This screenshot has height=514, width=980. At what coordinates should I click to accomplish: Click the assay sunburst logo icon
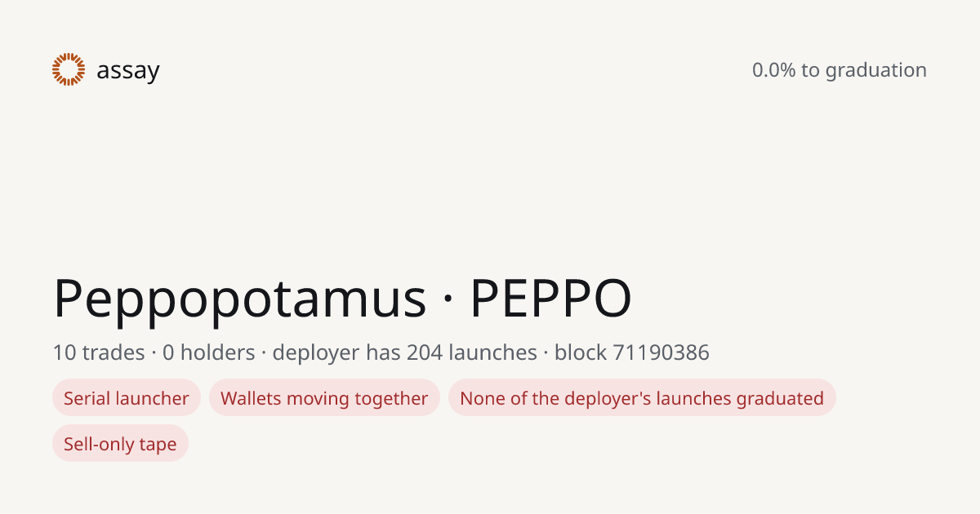(69, 69)
